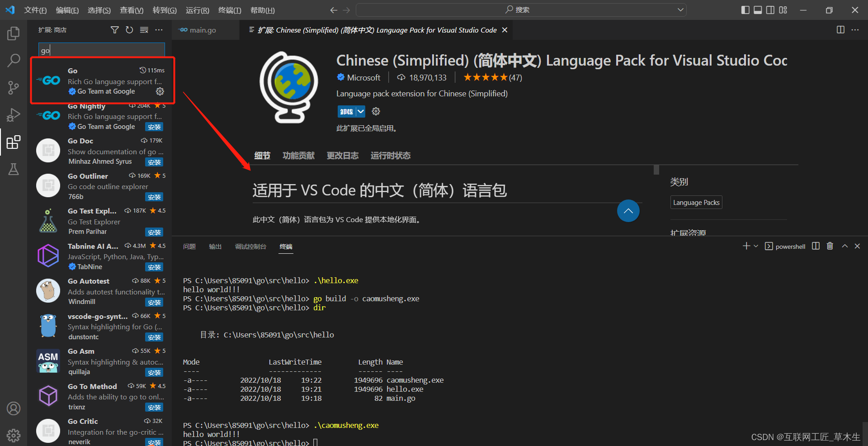Refresh the extensions list
Image resolution: width=868 pixels, height=446 pixels.
point(129,30)
